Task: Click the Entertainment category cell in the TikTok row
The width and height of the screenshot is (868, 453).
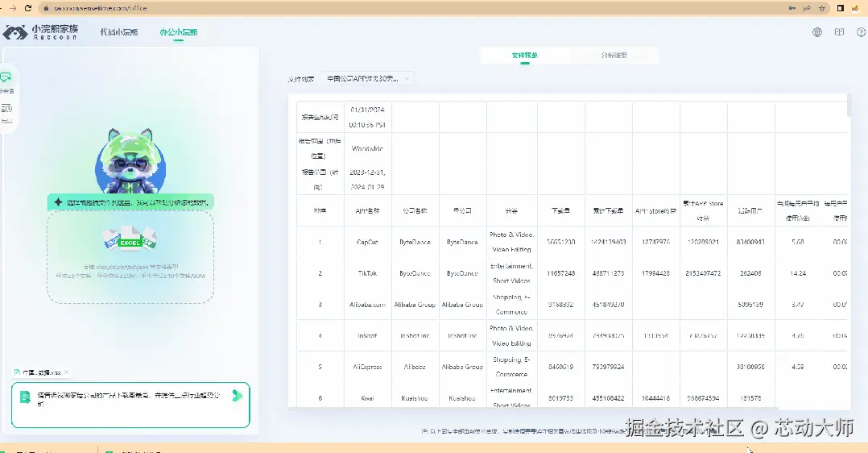Action: click(x=511, y=273)
